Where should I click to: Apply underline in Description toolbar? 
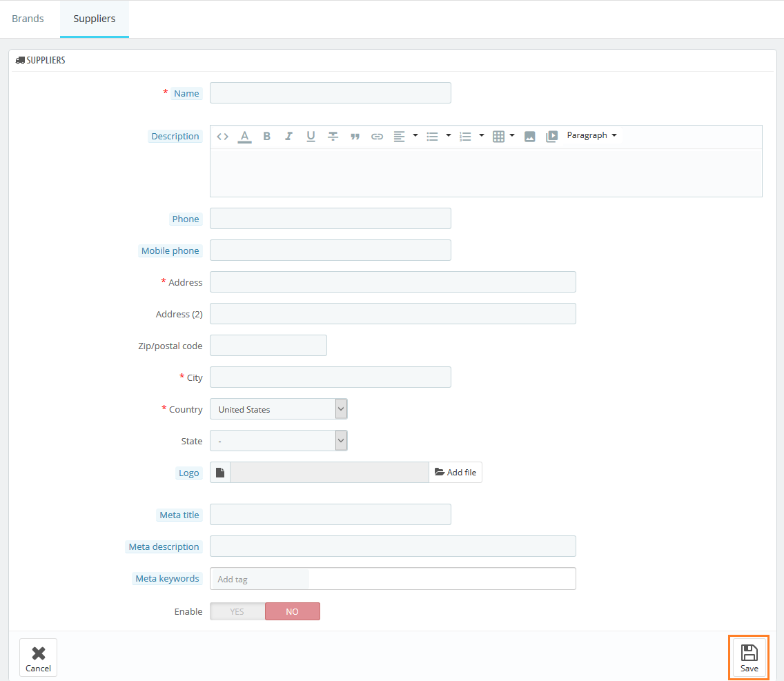(x=311, y=137)
